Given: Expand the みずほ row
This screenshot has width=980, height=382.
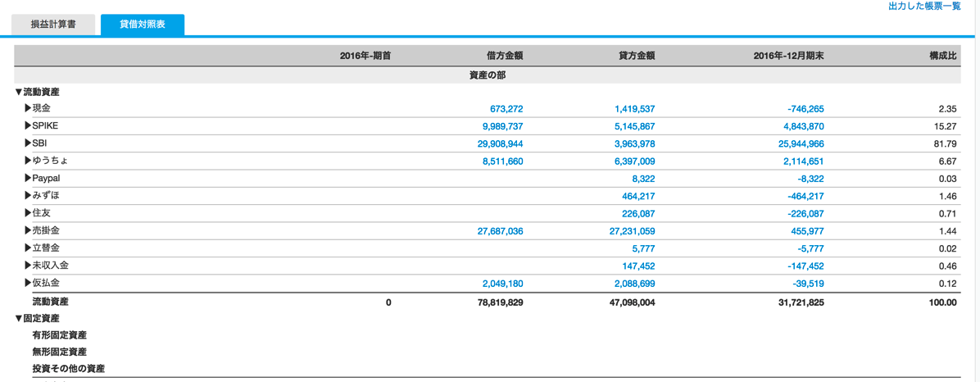Looking at the screenshot, I should click(28, 196).
